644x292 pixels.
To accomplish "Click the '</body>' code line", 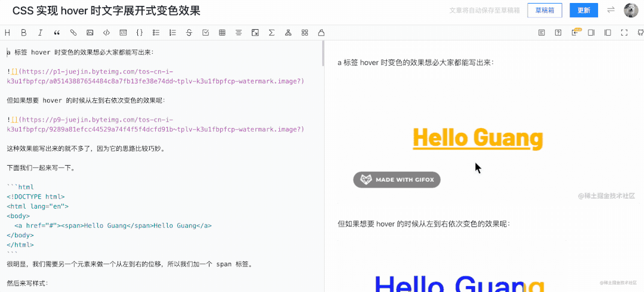I will pos(20,235).
